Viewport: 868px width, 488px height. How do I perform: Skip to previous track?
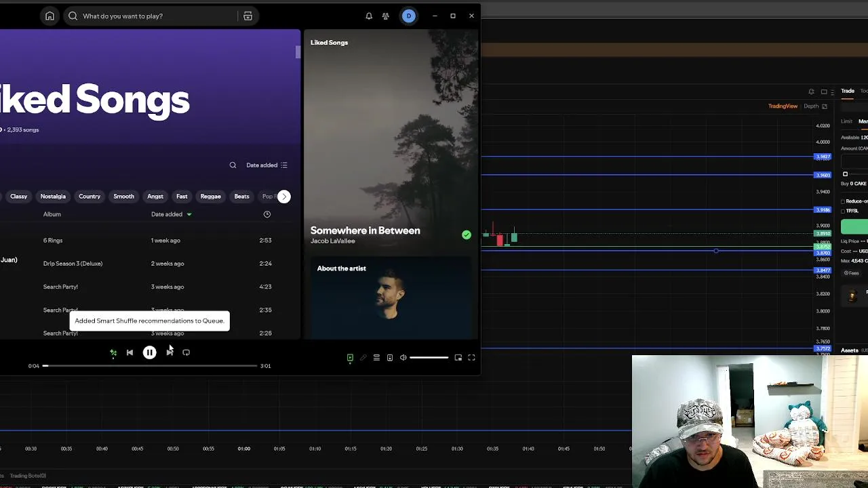[130, 352]
